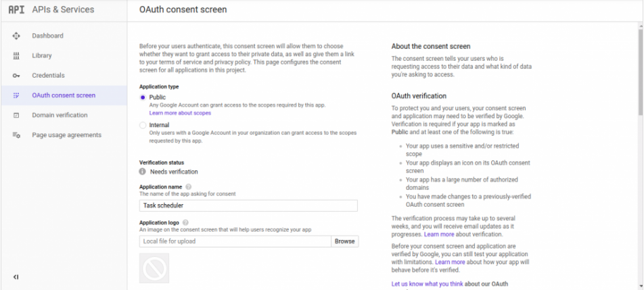Click the Local file for upload field
Image resolution: width=644 pixels, height=290 pixels.
pyautogui.click(x=235, y=241)
